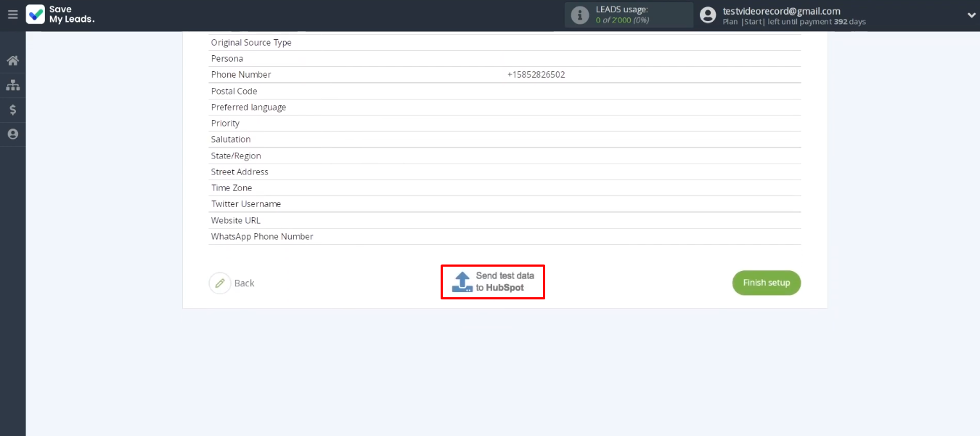Screen dimensions: 980x436
Task: Click the Back link
Action: [x=244, y=283]
